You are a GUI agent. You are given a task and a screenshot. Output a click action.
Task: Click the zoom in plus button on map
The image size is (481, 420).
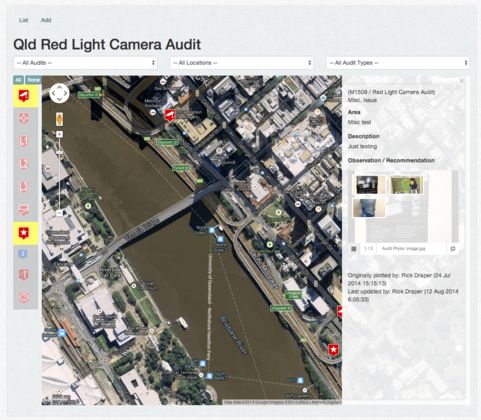click(59, 134)
